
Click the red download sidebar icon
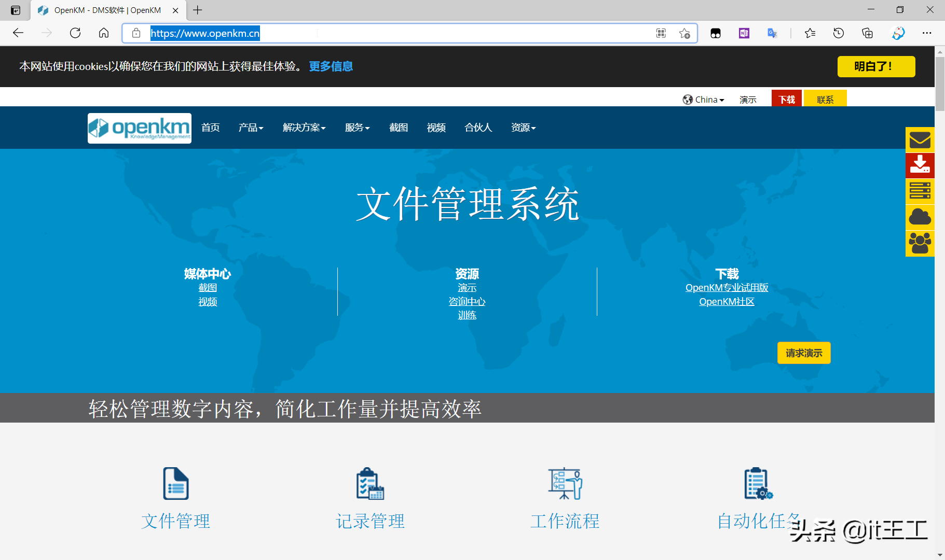click(x=920, y=165)
